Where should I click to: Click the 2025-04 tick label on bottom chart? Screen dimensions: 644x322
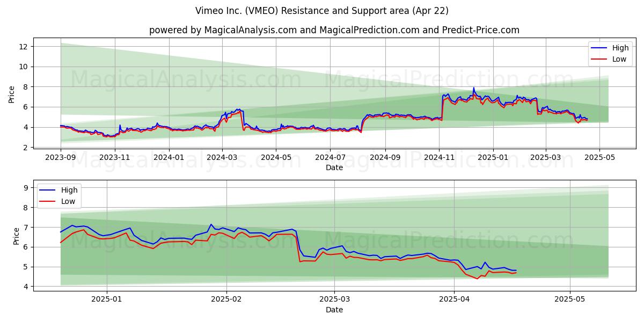coord(455,300)
